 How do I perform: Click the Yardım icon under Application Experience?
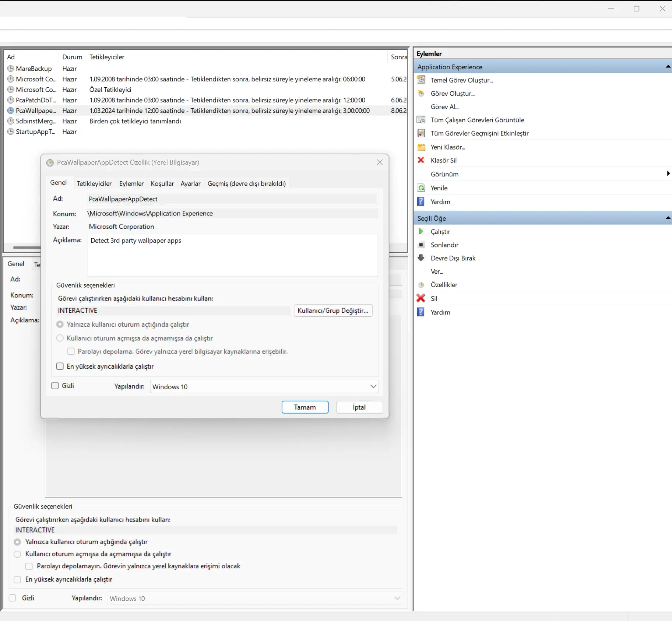coord(421,201)
